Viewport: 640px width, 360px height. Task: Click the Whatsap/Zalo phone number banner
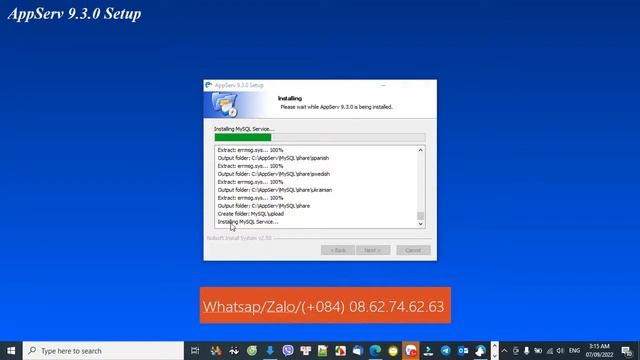[x=325, y=305]
